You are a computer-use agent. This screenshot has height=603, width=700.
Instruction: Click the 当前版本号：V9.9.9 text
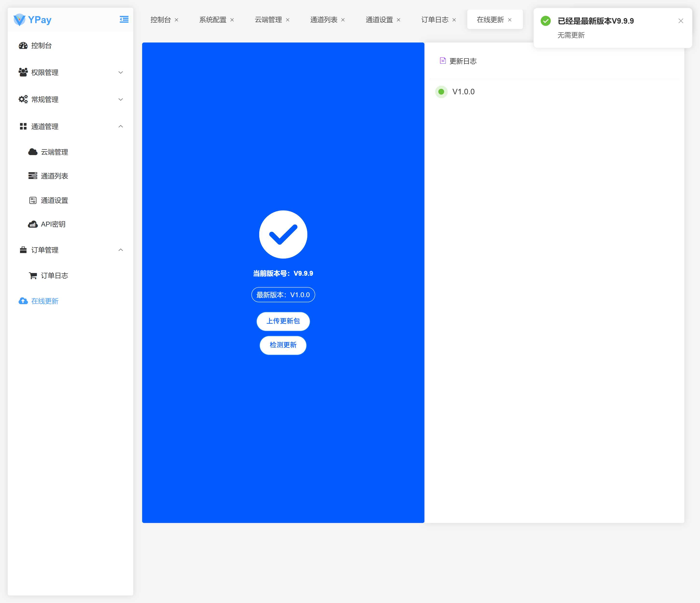283,274
